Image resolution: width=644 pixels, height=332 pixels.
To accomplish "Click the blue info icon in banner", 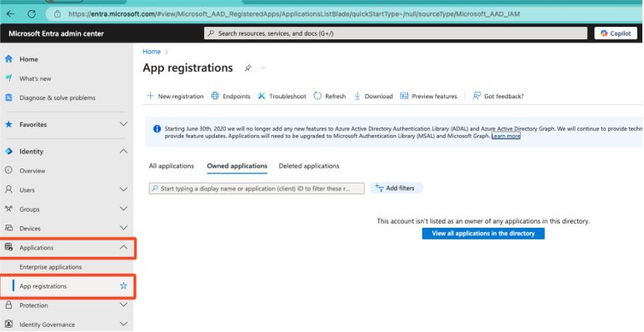I will [x=157, y=128].
